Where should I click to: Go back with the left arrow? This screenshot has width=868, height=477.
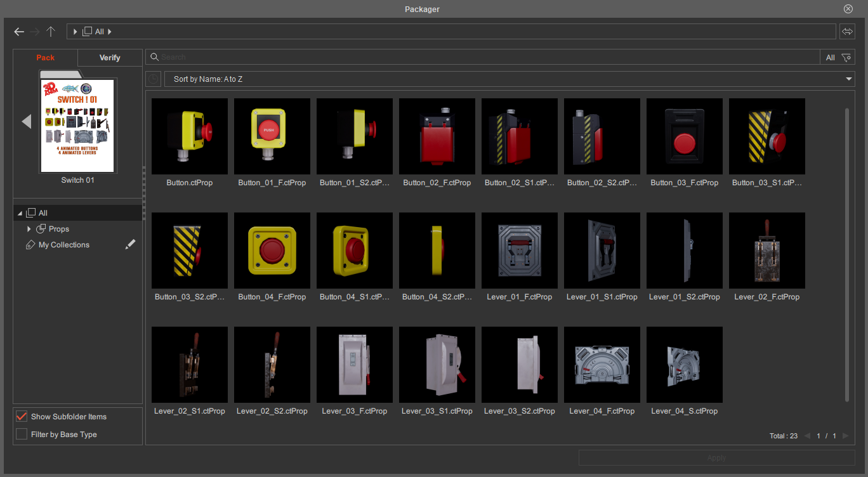(19, 32)
